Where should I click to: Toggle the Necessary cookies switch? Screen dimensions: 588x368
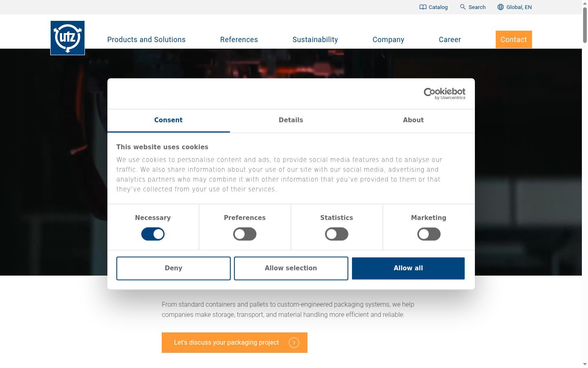tap(153, 234)
